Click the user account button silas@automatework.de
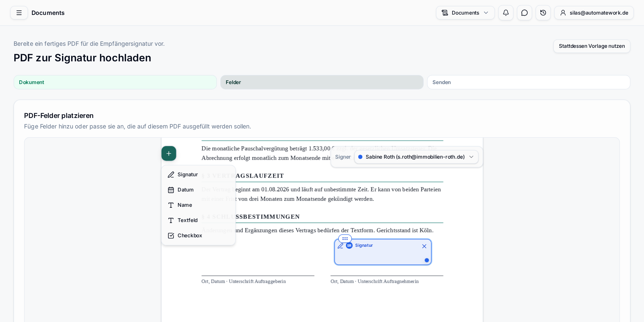Viewport: 644px width, 322px height. (594, 13)
